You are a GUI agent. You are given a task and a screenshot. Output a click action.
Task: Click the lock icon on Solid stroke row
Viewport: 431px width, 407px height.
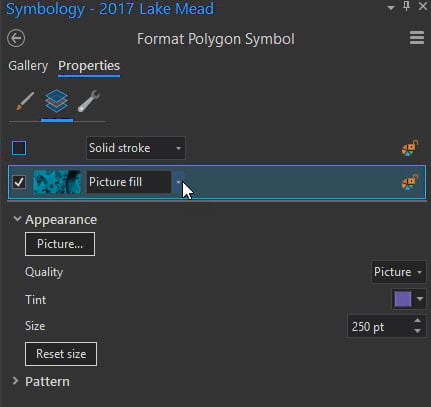click(410, 148)
